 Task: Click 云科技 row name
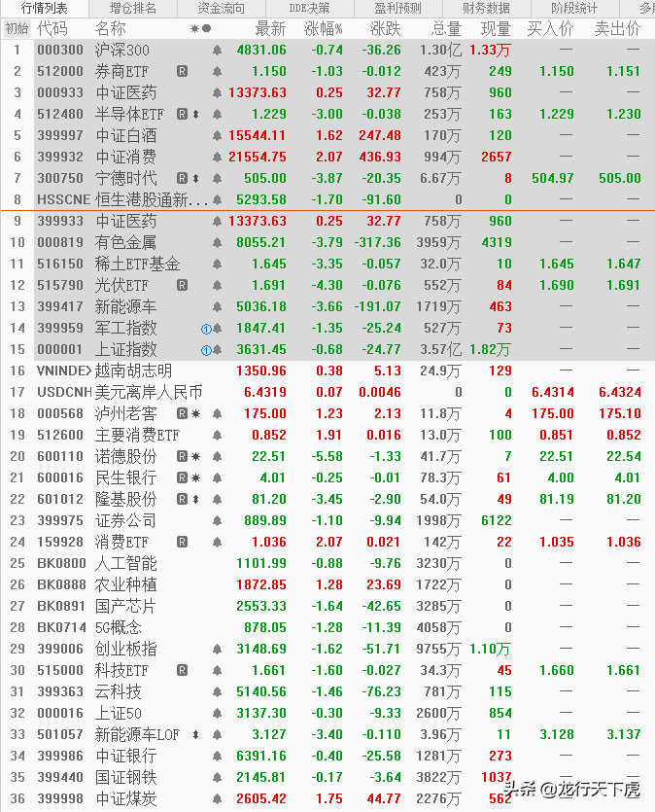(118, 691)
